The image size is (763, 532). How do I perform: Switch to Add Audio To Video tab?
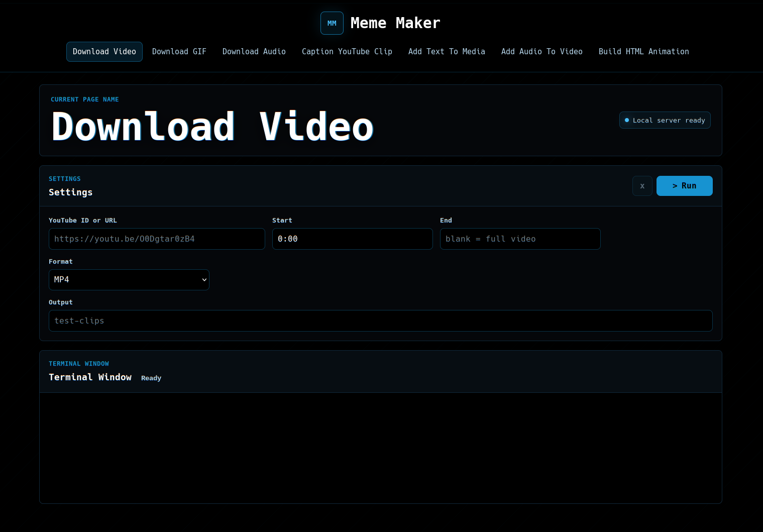(542, 52)
